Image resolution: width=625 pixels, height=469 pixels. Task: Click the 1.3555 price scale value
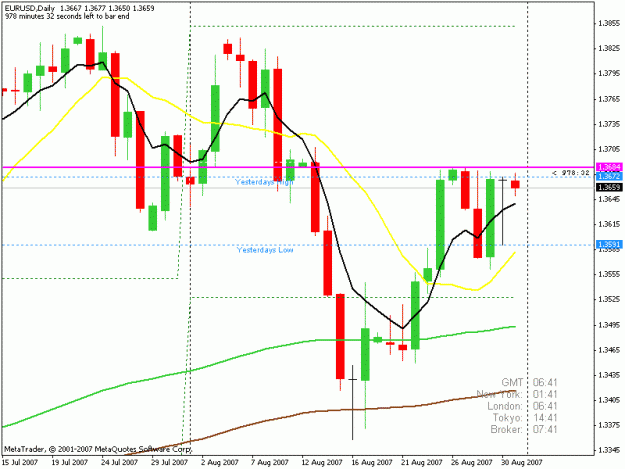609,275
